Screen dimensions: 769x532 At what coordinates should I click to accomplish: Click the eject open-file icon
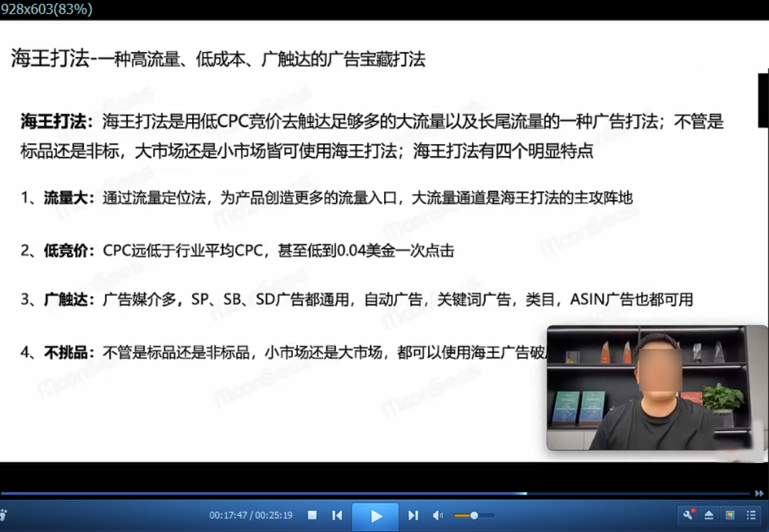point(709,515)
